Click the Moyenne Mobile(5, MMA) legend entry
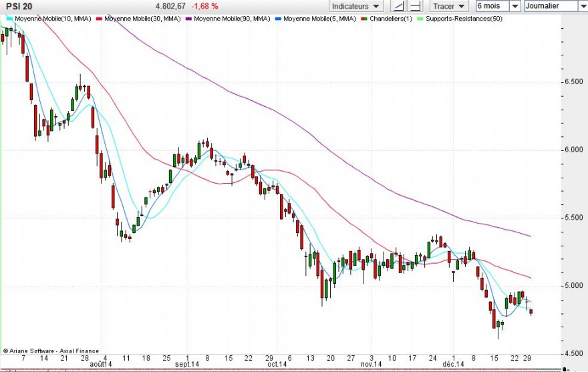Screen dimensions: 588x372 (x=315, y=19)
